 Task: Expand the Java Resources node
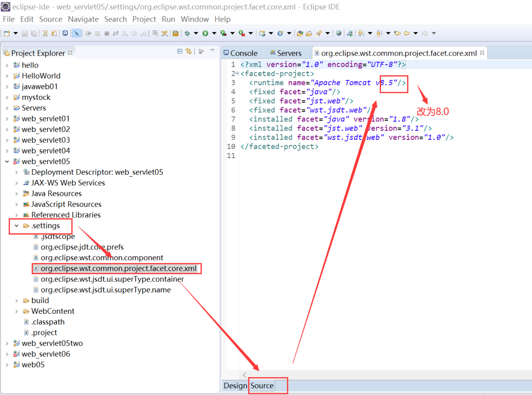point(17,194)
